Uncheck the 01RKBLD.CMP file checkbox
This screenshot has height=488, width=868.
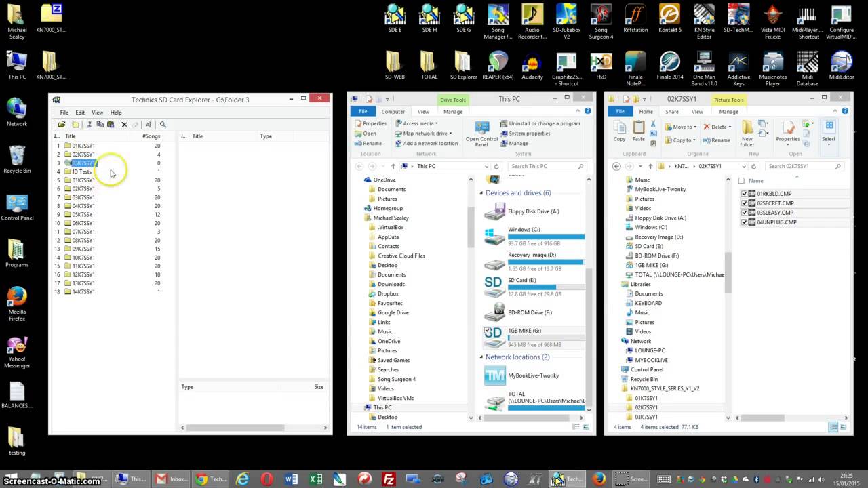pos(744,194)
